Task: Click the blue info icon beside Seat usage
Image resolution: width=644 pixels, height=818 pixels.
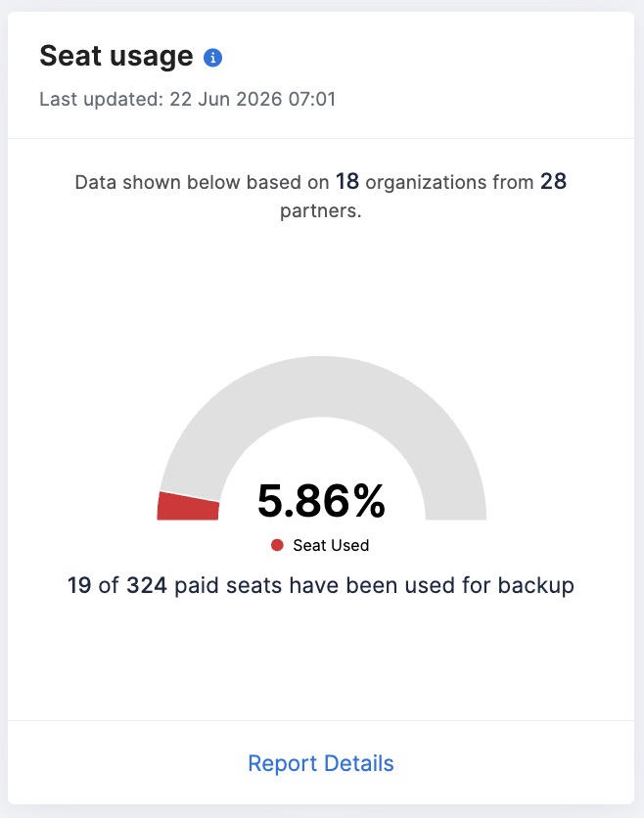Action: point(212,58)
